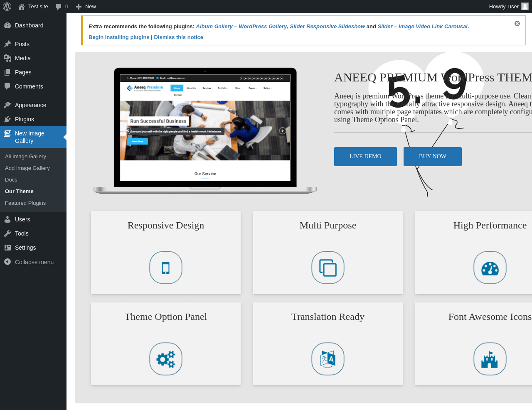Click the Theme Option Panel heading
The image size is (532, 410).
166,317
